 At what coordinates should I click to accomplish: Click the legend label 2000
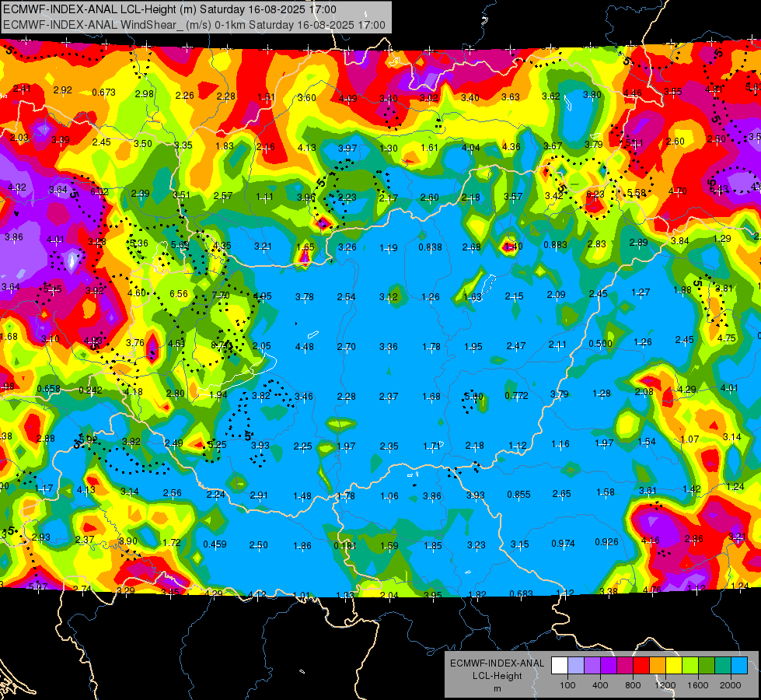coord(731,685)
